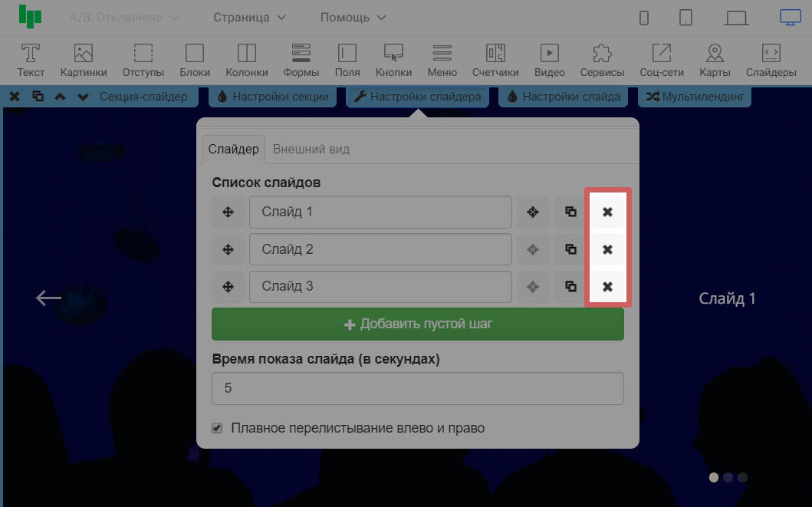The image size is (812, 507).
Task: Open the Карты maps tool
Action: coord(715,60)
